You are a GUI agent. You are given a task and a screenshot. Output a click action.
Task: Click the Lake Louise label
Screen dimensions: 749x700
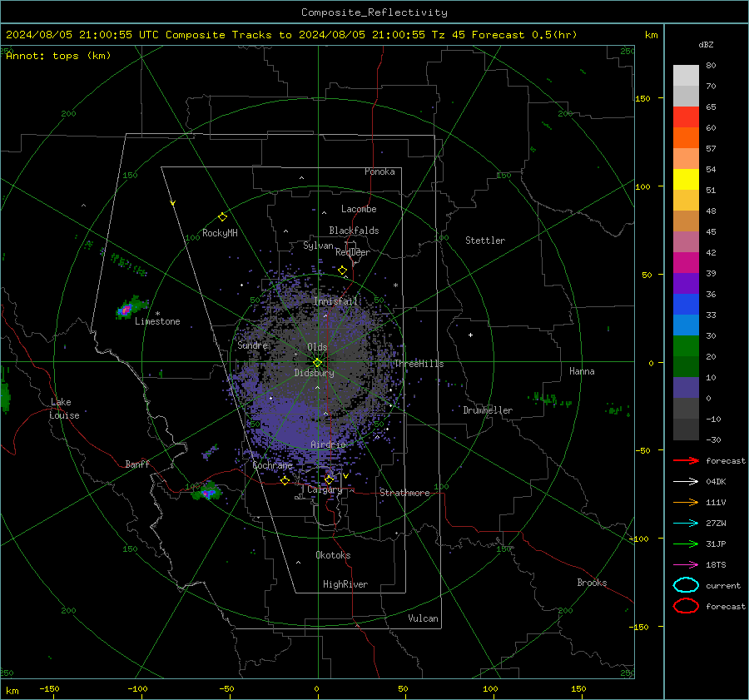(x=65, y=409)
